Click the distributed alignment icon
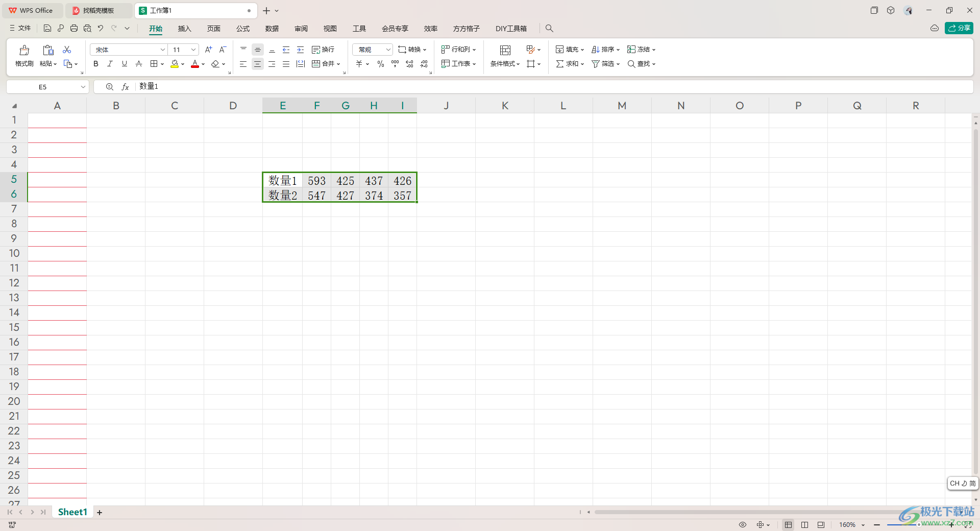 [x=301, y=64]
